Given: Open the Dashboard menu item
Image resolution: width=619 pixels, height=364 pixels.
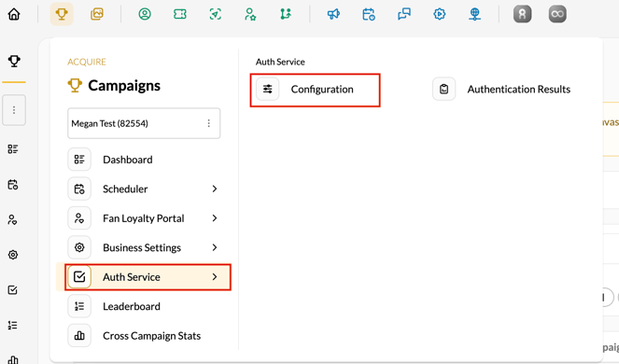Looking at the screenshot, I should (143, 160).
